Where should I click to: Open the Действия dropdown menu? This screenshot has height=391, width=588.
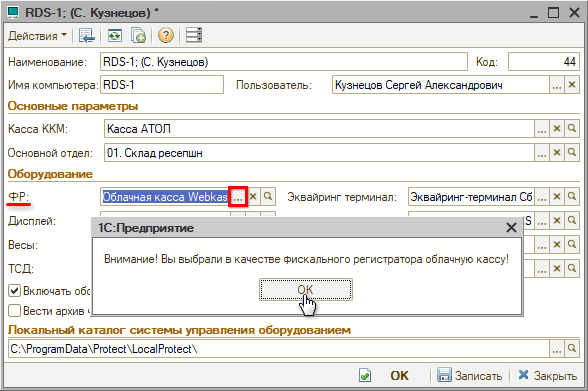tap(37, 36)
